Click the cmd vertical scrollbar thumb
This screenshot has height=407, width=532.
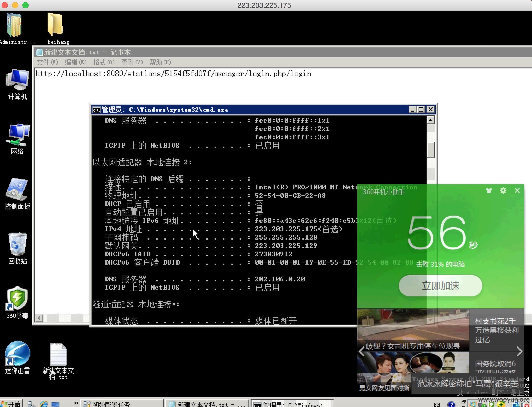[430, 150]
